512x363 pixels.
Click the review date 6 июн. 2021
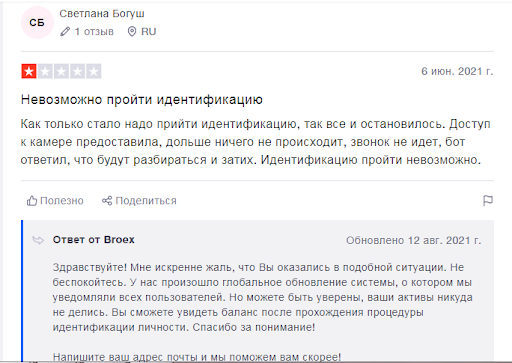[x=457, y=71]
